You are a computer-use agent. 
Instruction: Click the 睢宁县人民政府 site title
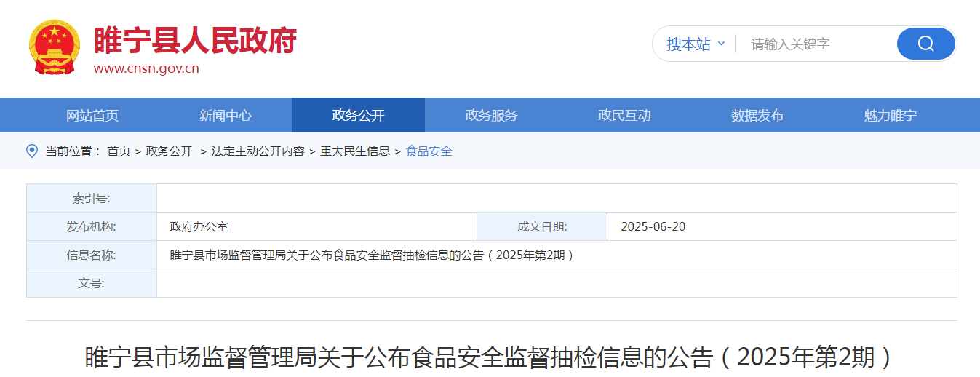(x=195, y=40)
